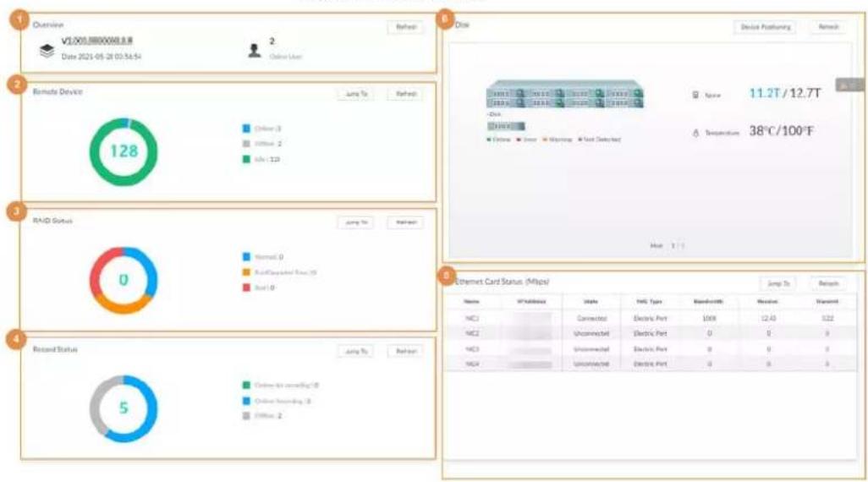The image size is (868, 482).
Task: Click the thermometer icon beside Temperature label
Action: click(x=696, y=134)
